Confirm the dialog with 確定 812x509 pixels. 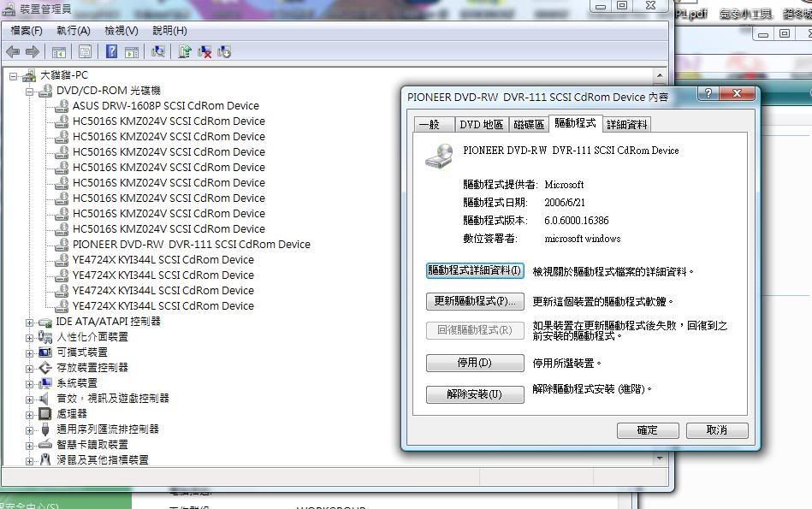pyautogui.click(x=648, y=429)
